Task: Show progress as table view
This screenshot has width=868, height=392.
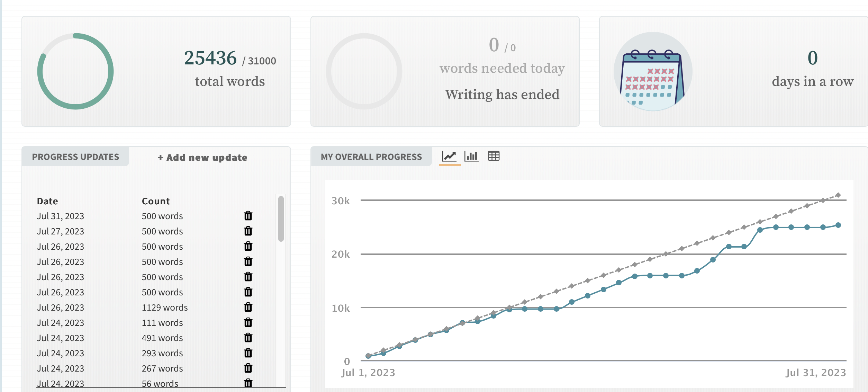Action: tap(494, 157)
